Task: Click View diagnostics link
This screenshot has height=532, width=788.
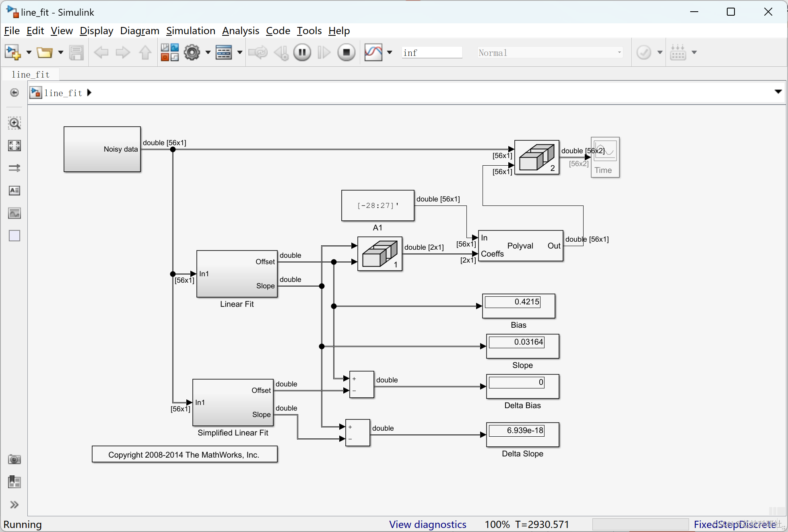Action: tap(427, 524)
